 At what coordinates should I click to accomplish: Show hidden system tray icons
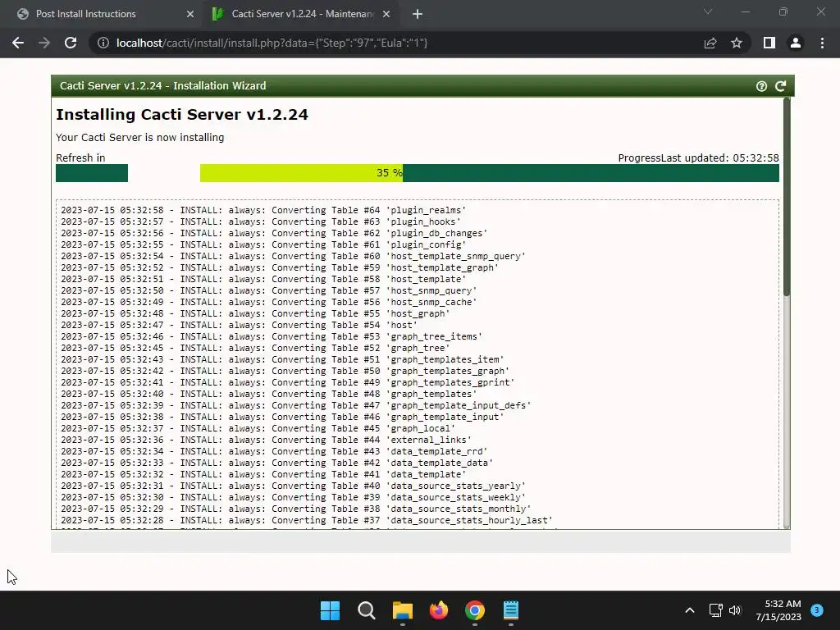690,610
